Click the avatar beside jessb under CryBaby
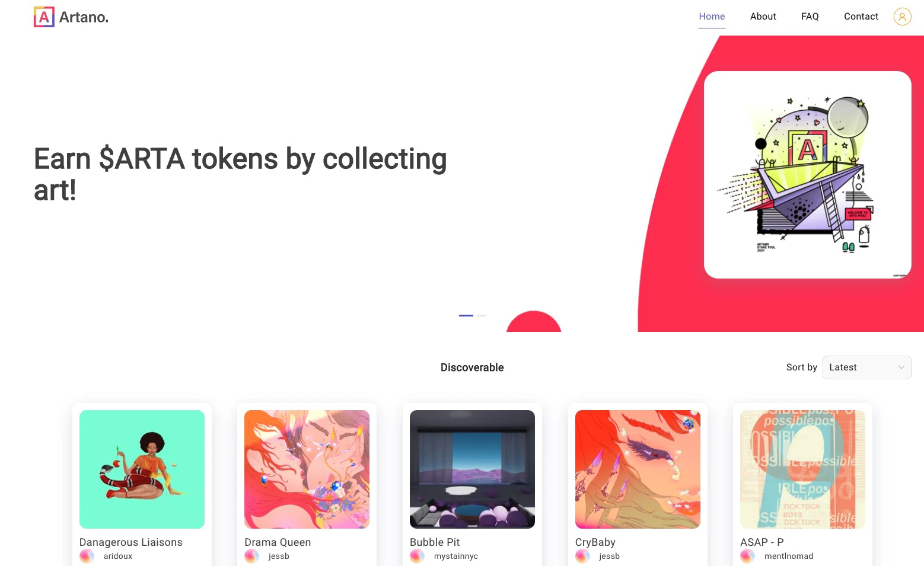The image size is (924, 566). [x=582, y=556]
